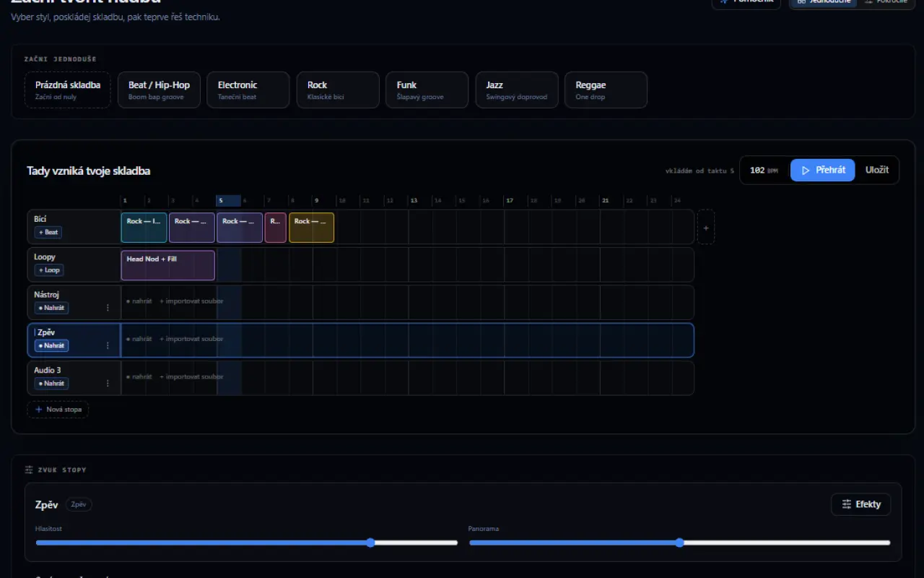Open the three-dot menu on Nástroj track
Screen dimensions: 924x578
click(108, 308)
